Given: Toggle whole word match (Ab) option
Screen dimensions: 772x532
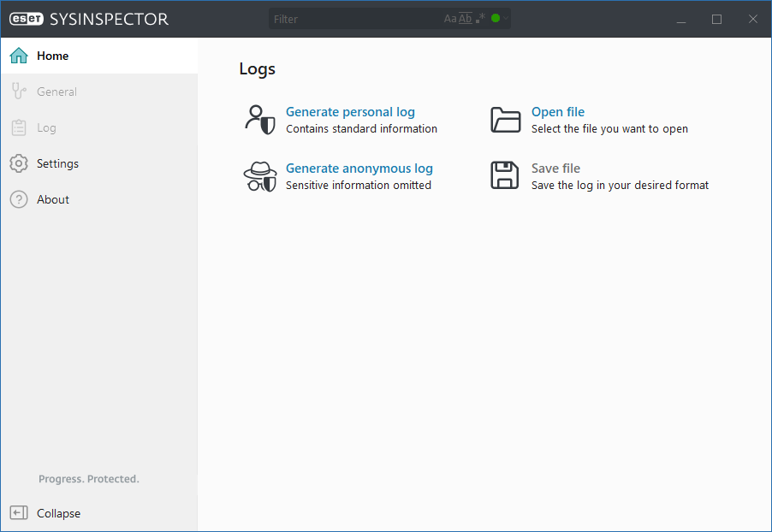Looking at the screenshot, I should pyautogui.click(x=466, y=19).
